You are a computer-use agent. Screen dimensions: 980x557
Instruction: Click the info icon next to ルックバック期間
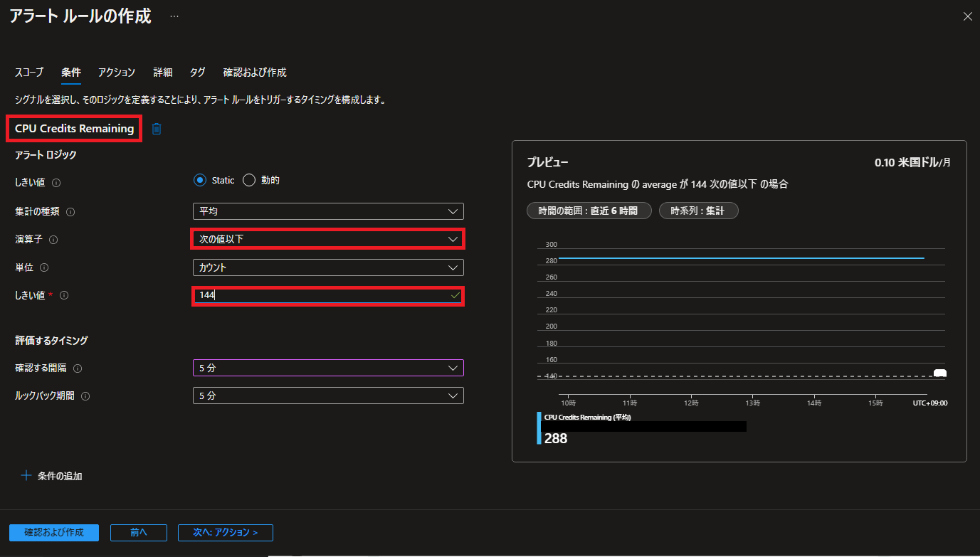[85, 396]
